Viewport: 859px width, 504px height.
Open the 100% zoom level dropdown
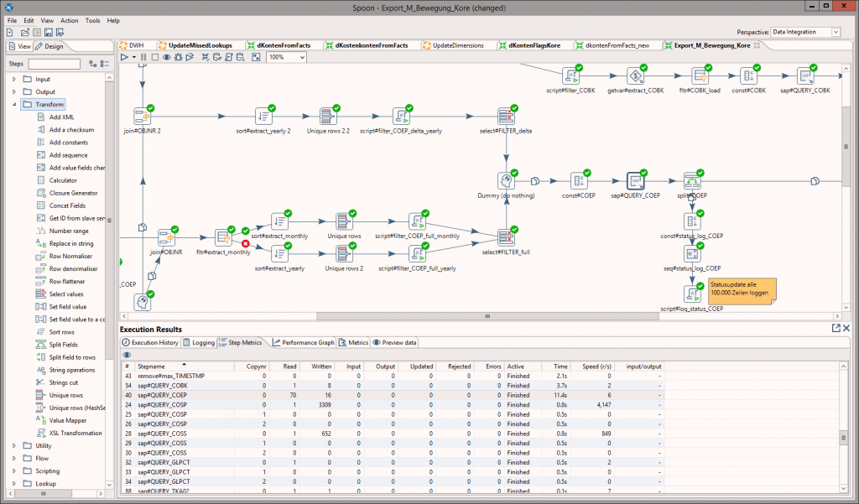pyautogui.click(x=300, y=57)
